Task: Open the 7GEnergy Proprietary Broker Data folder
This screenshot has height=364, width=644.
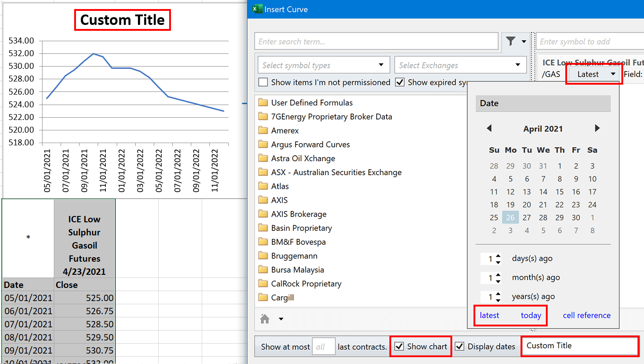Action: pos(325,117)
